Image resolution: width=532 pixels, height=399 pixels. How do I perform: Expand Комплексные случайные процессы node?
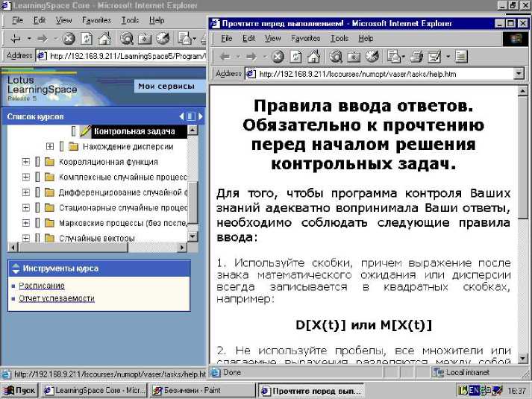point(26,177)
